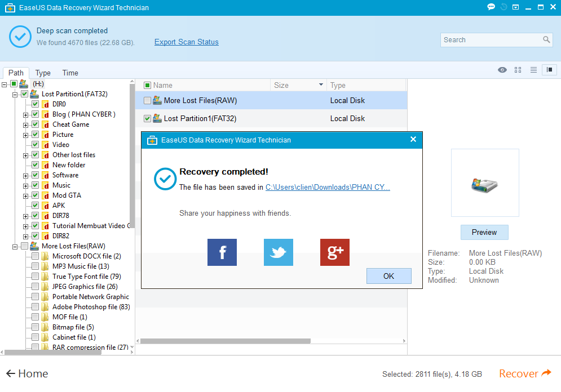This screenshot has width=561, height=392.
Task: Click the Preview button in right panel
Action: coord(484,232)
